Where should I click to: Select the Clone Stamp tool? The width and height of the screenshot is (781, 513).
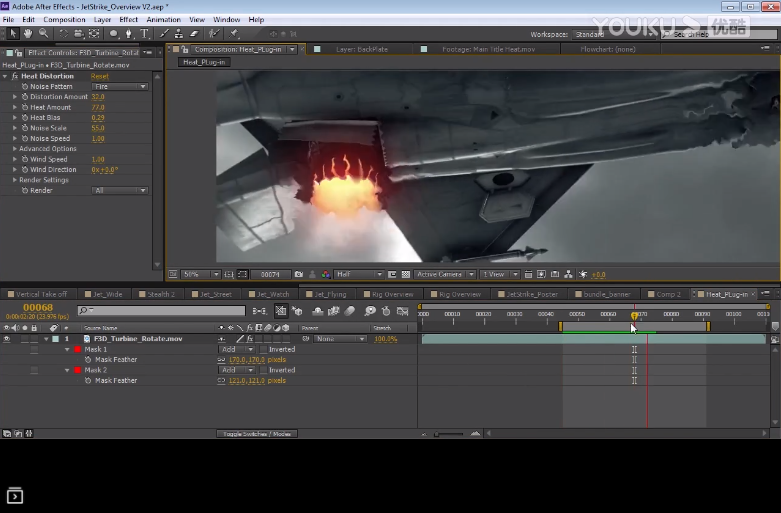coord(178,33)
